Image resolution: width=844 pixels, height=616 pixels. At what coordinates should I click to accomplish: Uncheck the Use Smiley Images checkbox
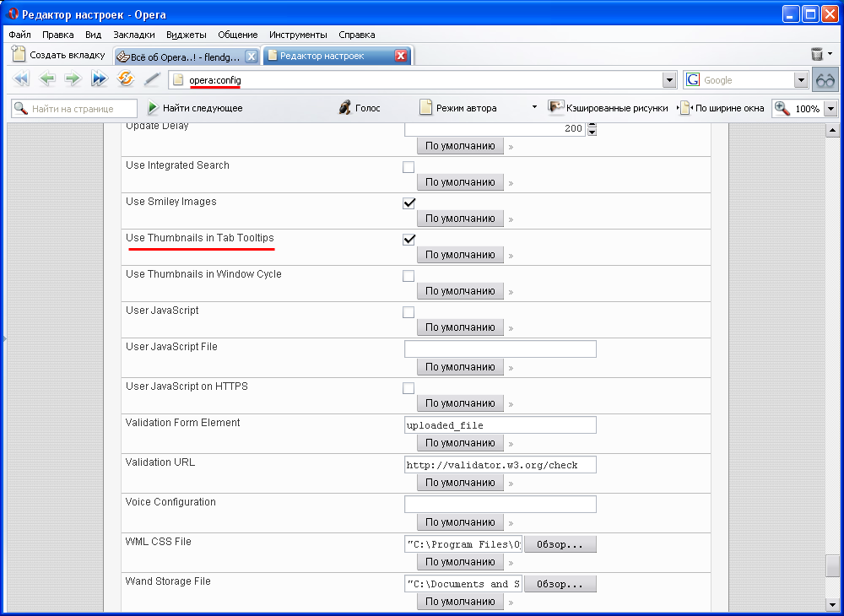click(408, 203)
